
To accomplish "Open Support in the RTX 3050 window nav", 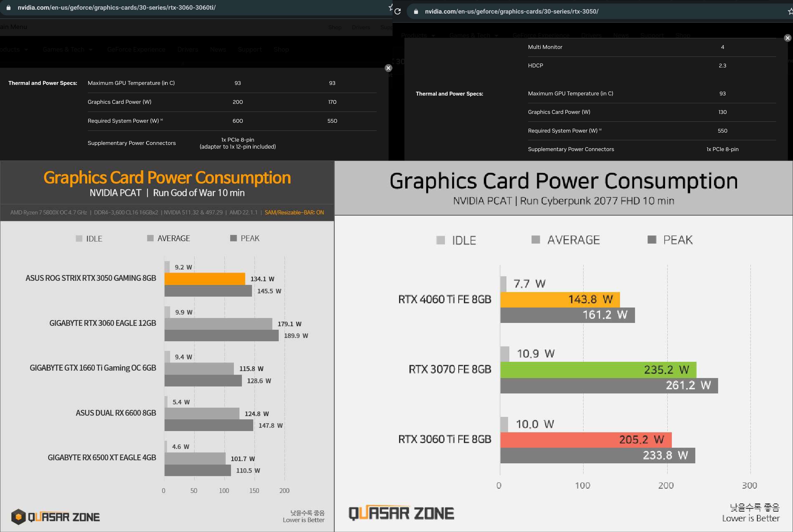I will pyautogui.click(x=652, y=35).
